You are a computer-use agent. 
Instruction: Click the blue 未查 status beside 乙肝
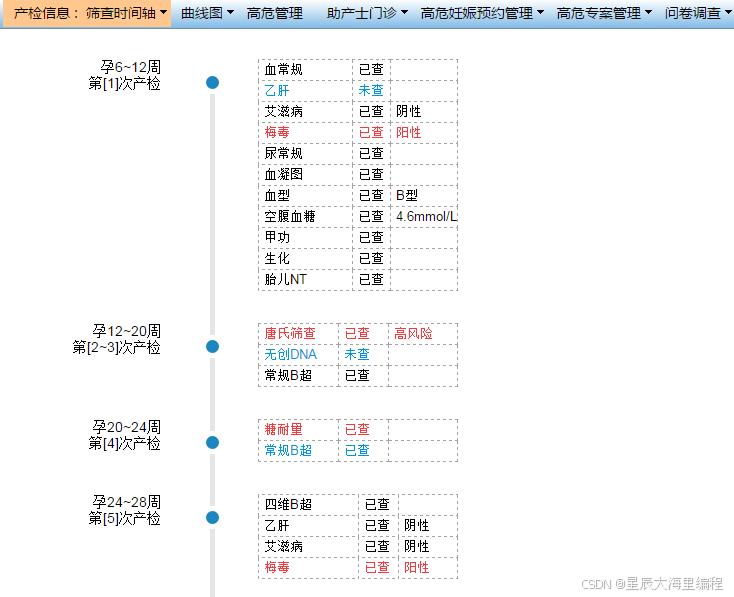pos(371,90)
